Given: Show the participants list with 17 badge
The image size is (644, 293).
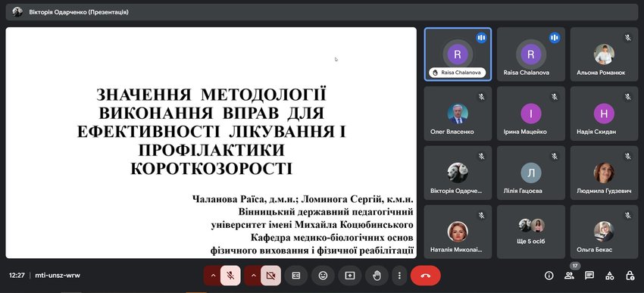Looking at the screenshot, I should tap(569, 276).
